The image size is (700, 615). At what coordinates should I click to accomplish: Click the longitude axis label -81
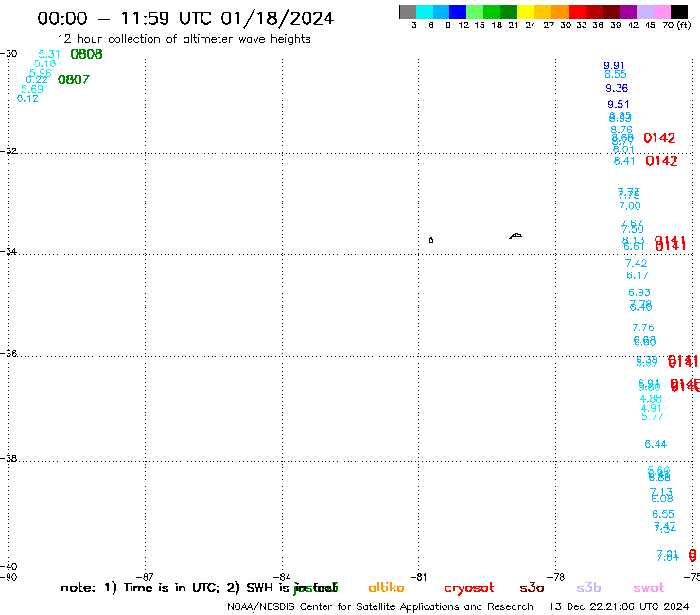[419, 577]
